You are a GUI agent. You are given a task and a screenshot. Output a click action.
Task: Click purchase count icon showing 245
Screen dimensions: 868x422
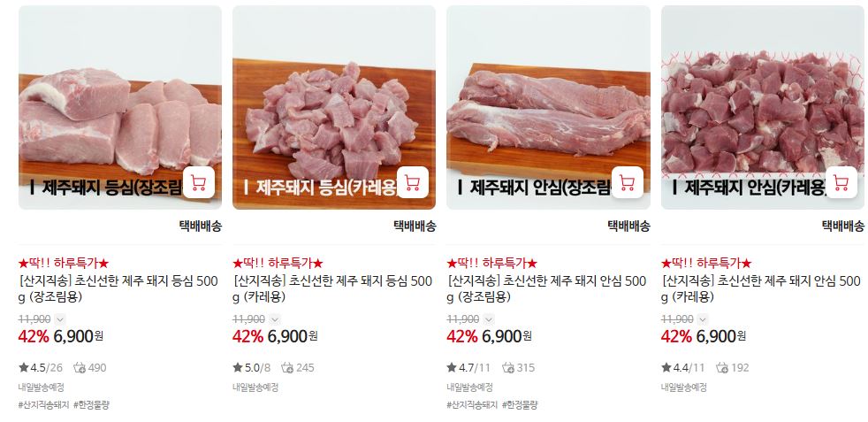point(287,368)
